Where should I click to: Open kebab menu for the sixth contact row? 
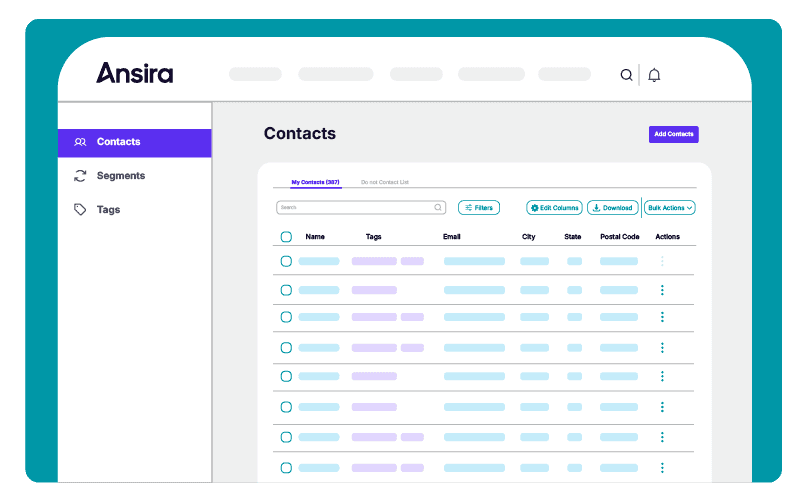pos(662,407)
